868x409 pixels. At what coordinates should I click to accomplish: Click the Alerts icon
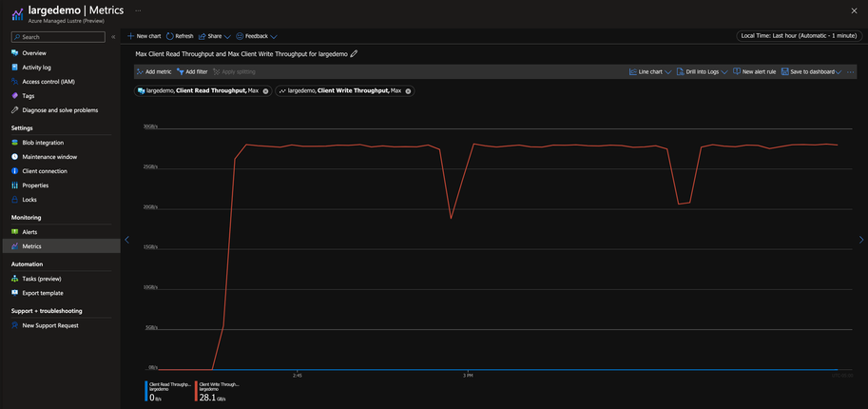(x=15, y=232)
